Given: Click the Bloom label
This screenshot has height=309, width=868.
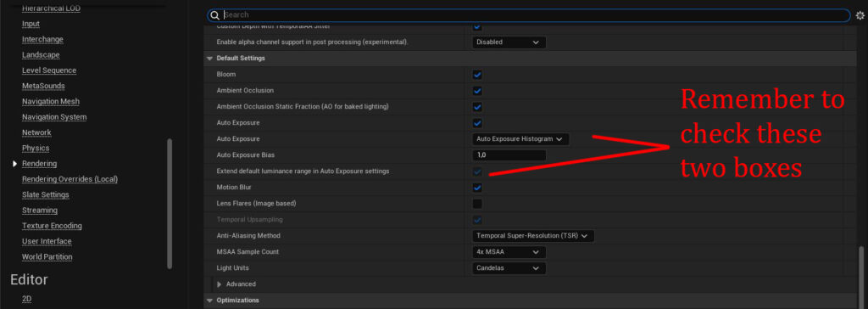Looking at the screenshot, I should coord(226,75).
